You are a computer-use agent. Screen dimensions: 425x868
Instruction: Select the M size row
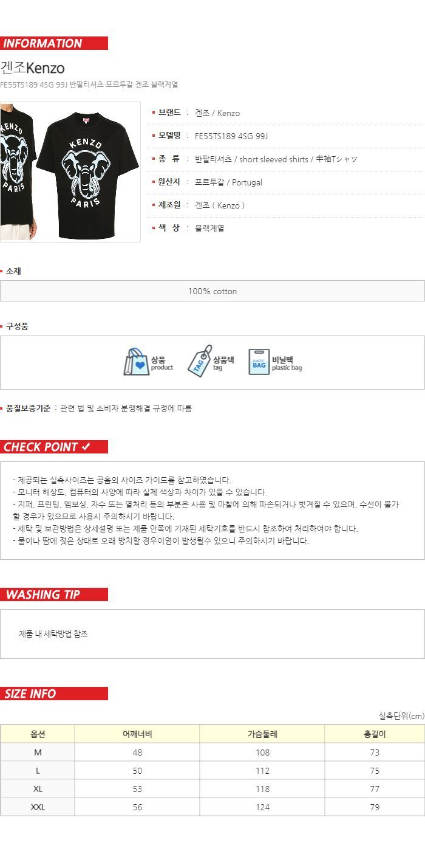(x=212, y=752)
